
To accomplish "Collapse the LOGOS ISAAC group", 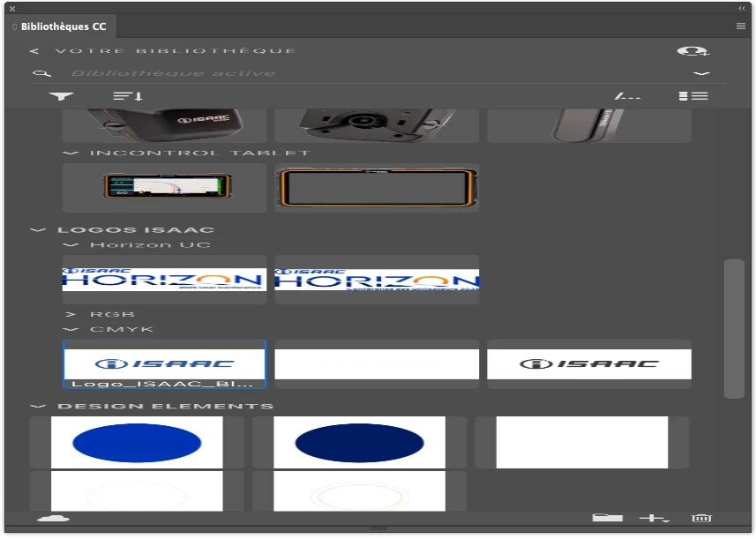I will (x=38, y=230).
